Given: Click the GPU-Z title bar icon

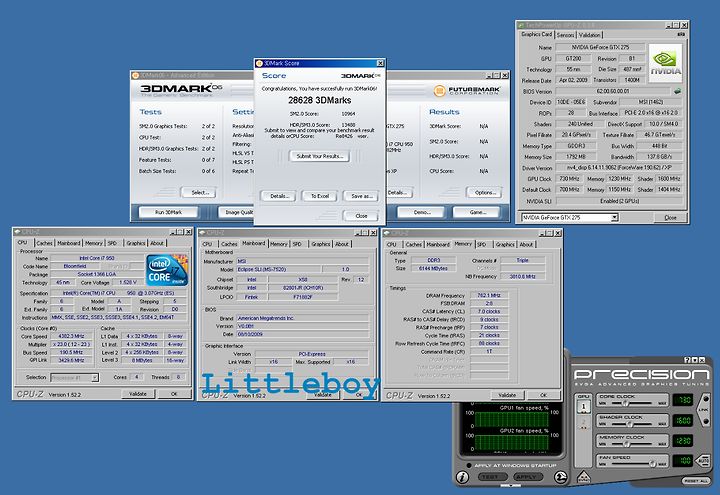Looking at the screenshot, I should [521, 25].
